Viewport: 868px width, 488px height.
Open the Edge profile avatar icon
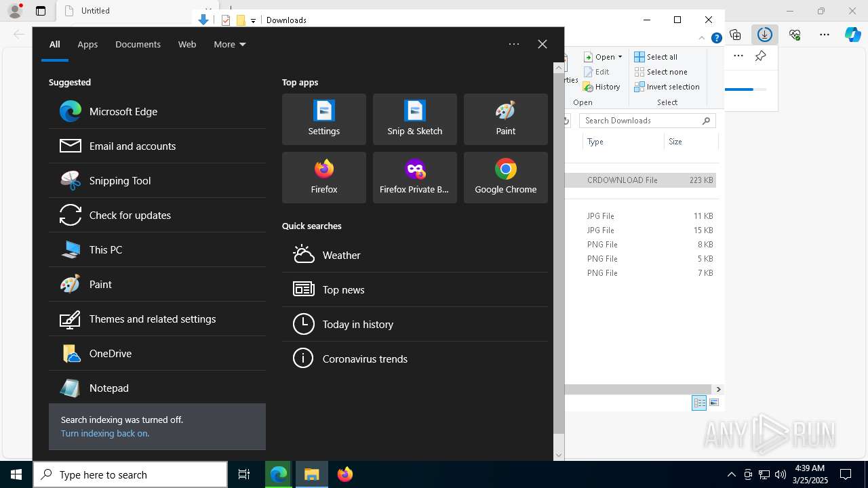click(x=15, y=11)
